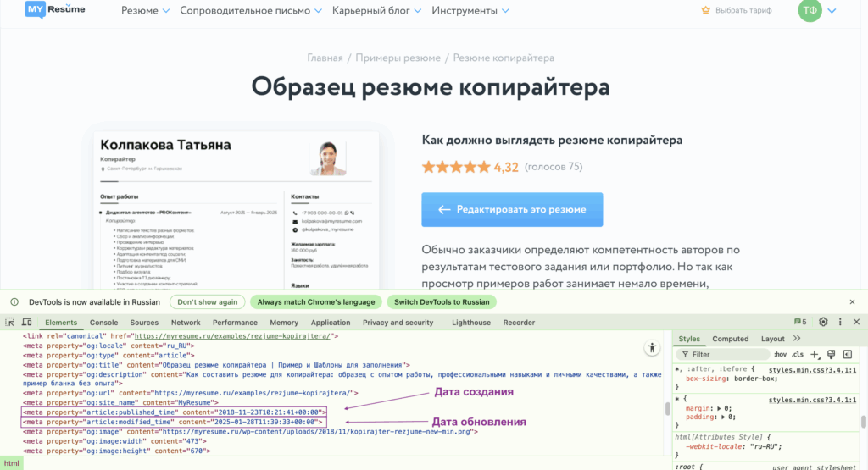Open the Sources tab
868x470 pixels.
point(144,323)
